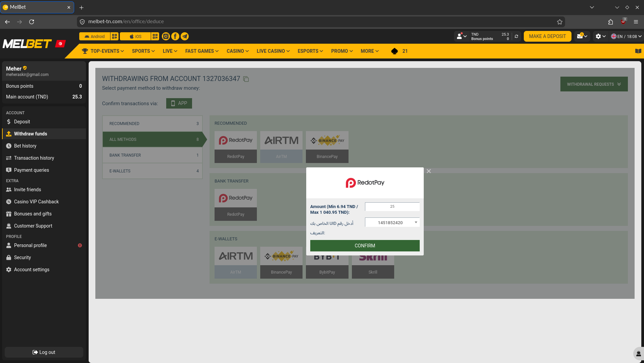Open the Esports menu
Screen dimensions: 644x363
[x=310, y=51]
